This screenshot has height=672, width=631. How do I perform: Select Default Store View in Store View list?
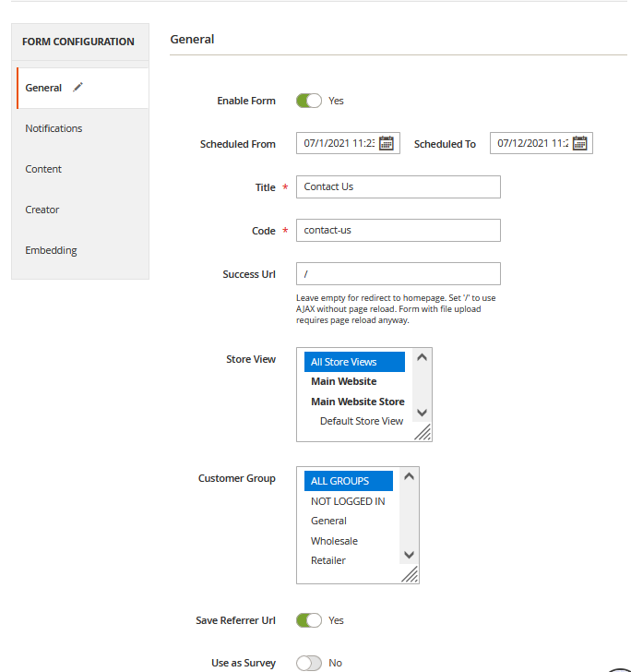pyautogui.click(x=361, y=421)
